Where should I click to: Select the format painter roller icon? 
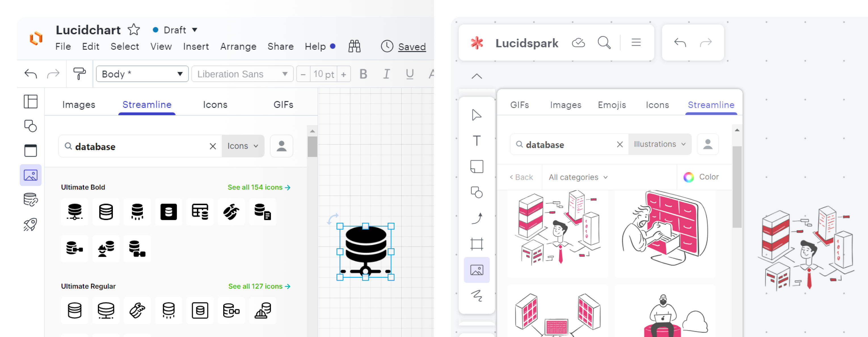point(79,74)
